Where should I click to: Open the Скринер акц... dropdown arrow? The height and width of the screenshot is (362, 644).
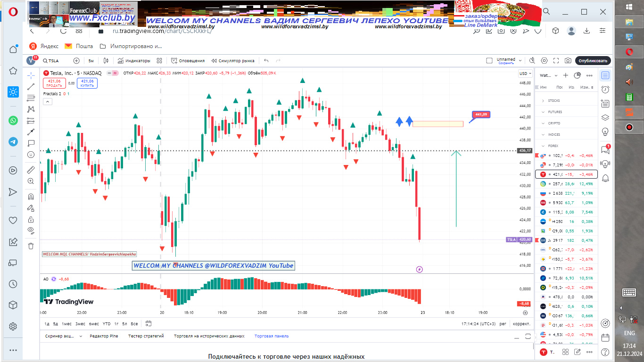pos(81,336)
